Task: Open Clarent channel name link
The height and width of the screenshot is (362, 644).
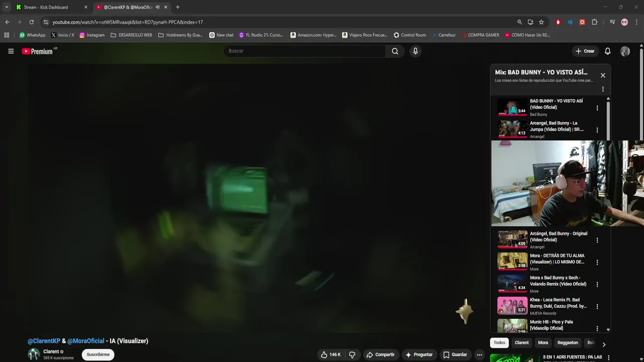Action: click(x=51, y=351)
